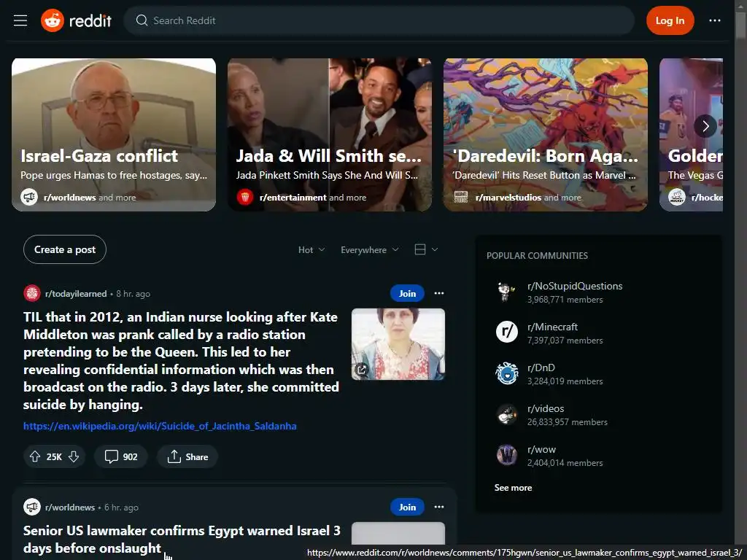Open Wikipedia Suicide_of_Jacintha_Saldanha link

(x=160, y=426)
